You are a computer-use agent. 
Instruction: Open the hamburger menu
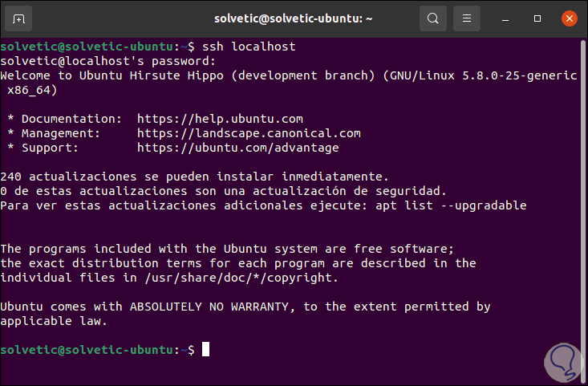[466, 18]
